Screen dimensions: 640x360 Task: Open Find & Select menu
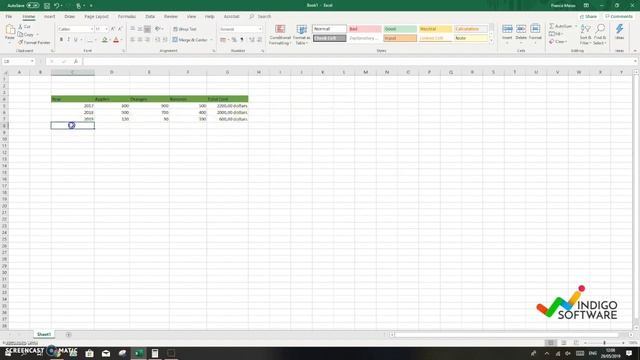click(x=600, y=34)
